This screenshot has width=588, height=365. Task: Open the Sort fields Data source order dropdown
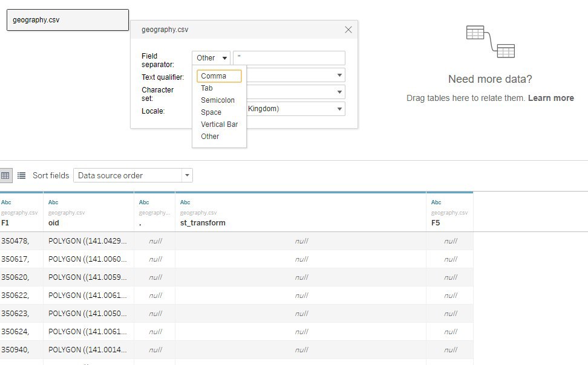click(132, 175)
